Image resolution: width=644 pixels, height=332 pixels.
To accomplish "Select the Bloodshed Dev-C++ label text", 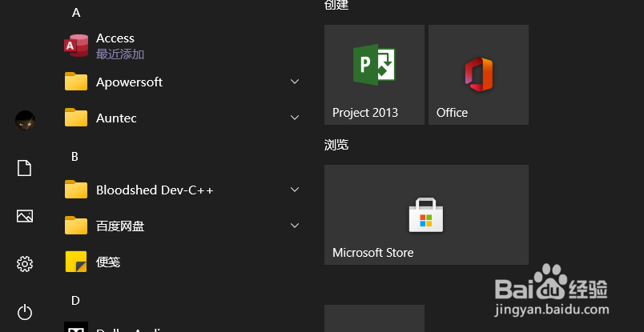I will (x=155, y=190).
